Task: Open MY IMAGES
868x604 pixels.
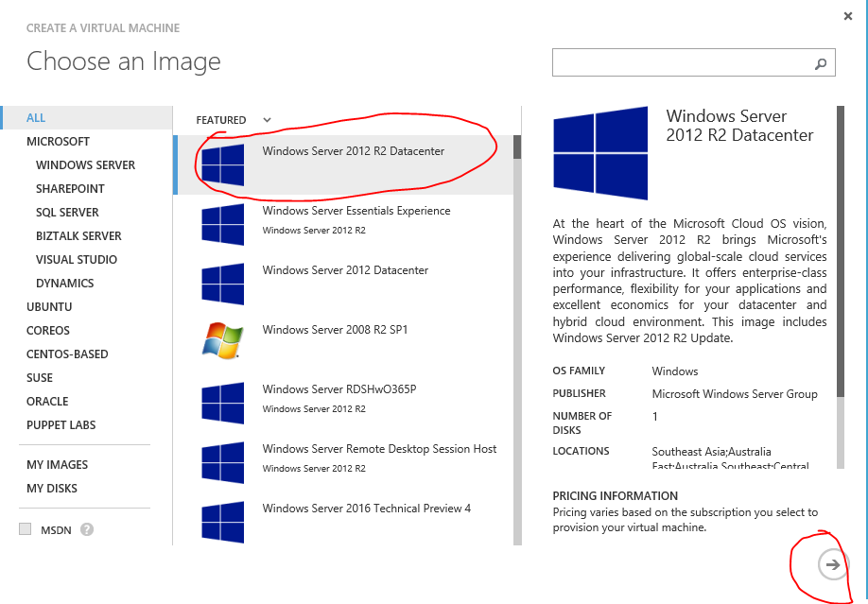Action: coord(57,465)
